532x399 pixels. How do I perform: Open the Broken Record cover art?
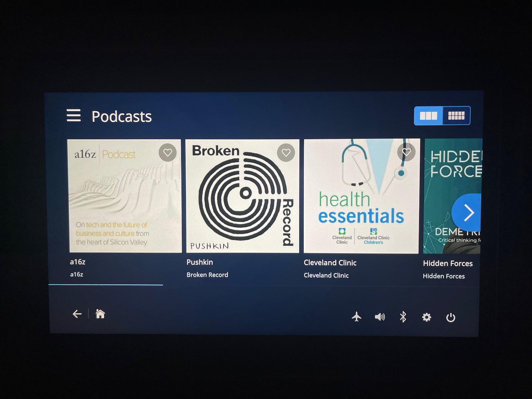(243, 196)
